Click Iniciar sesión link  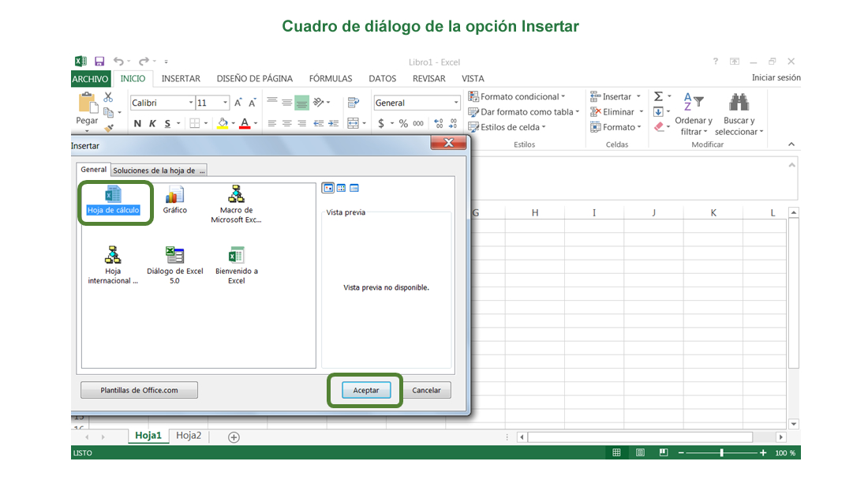(x=776, y=77)
